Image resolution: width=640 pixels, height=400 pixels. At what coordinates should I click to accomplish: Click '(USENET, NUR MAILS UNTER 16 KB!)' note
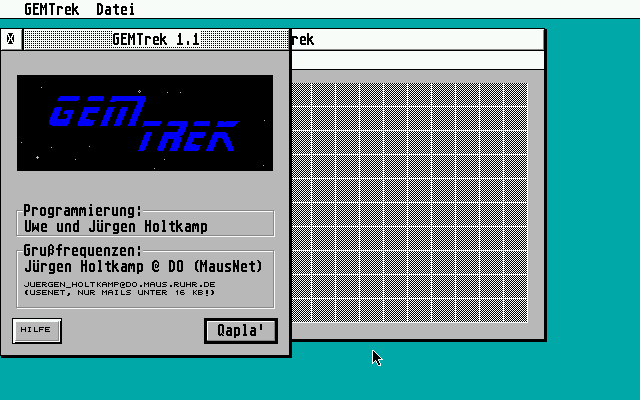(x=119, y=293)
